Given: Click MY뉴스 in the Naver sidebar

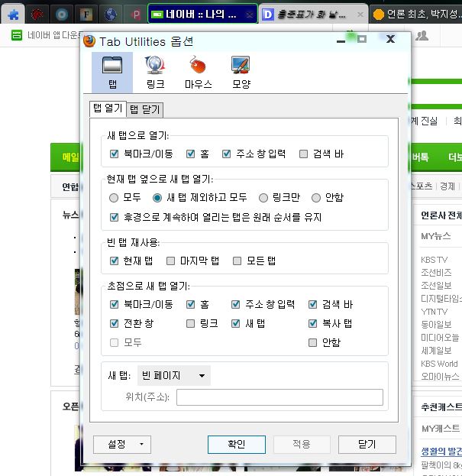Looking at the screenshot, I should tap(435, 236).
